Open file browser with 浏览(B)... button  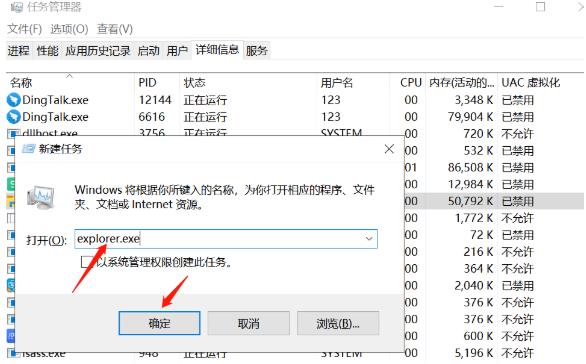[x=338, y=323]
